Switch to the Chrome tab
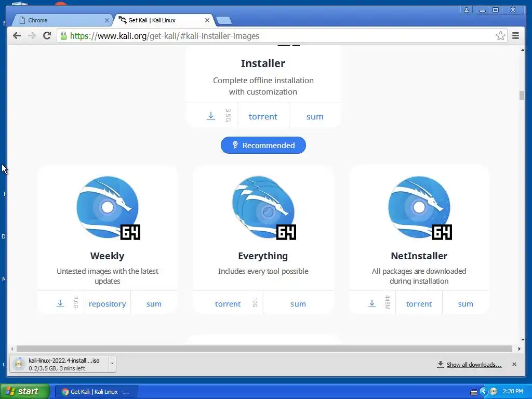The width and height of the screenshot is (532, 399). [x=63, y=20]
